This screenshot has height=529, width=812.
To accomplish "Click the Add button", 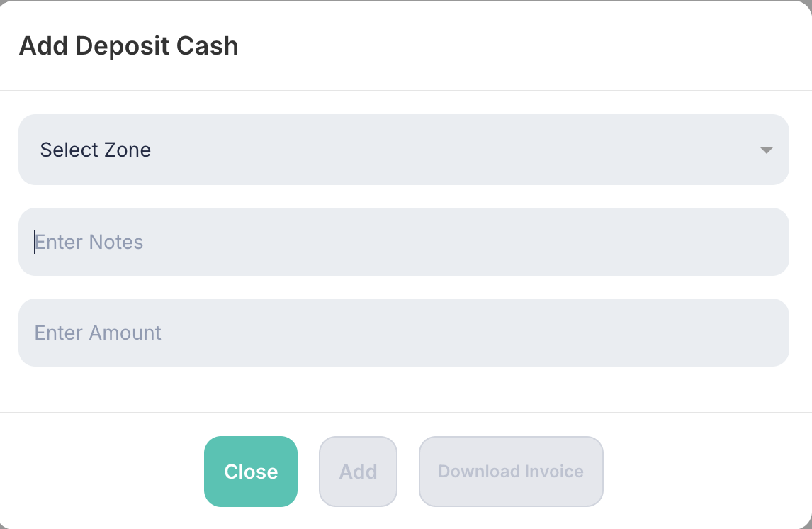I will pyautogui.click(x=358, y=472).
